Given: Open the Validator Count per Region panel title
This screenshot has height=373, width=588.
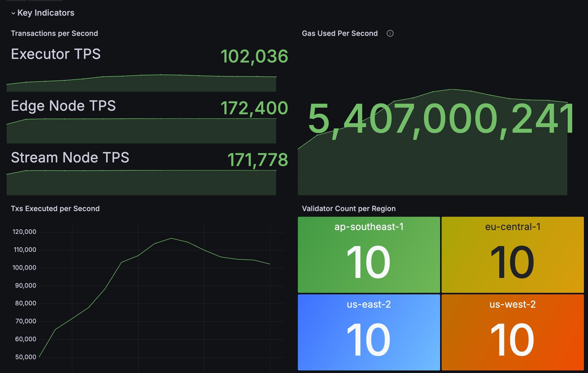Looking at the screenshot, I should [x=349, y=209].
